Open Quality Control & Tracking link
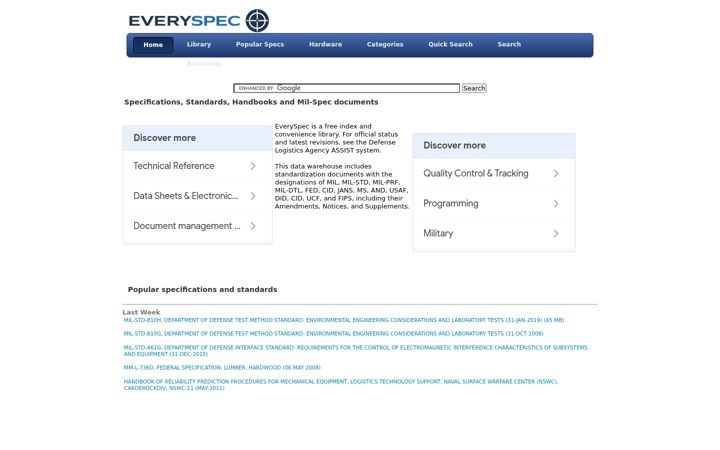This screenshot has width=720, height=450. tap(476, 174)
